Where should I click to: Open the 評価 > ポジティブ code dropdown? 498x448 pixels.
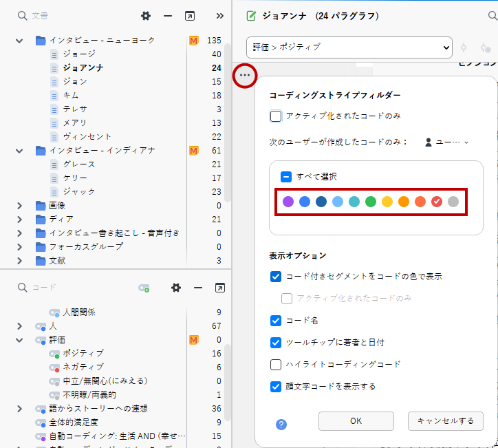pyautogui.click(x=349, y=47)
